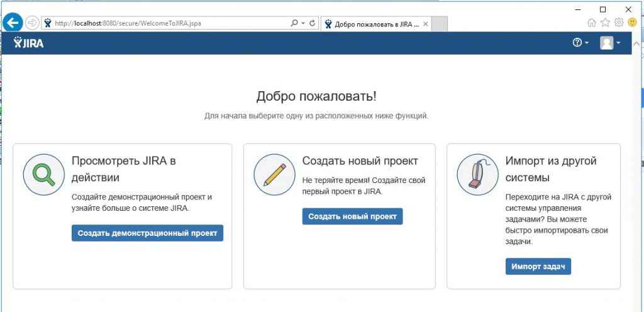
Task: Click the pencil illustration icon
Action: pos(275,174)
